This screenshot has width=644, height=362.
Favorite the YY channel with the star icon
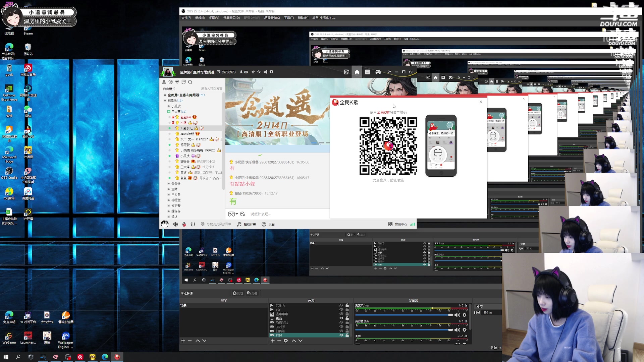coord(253,72)
